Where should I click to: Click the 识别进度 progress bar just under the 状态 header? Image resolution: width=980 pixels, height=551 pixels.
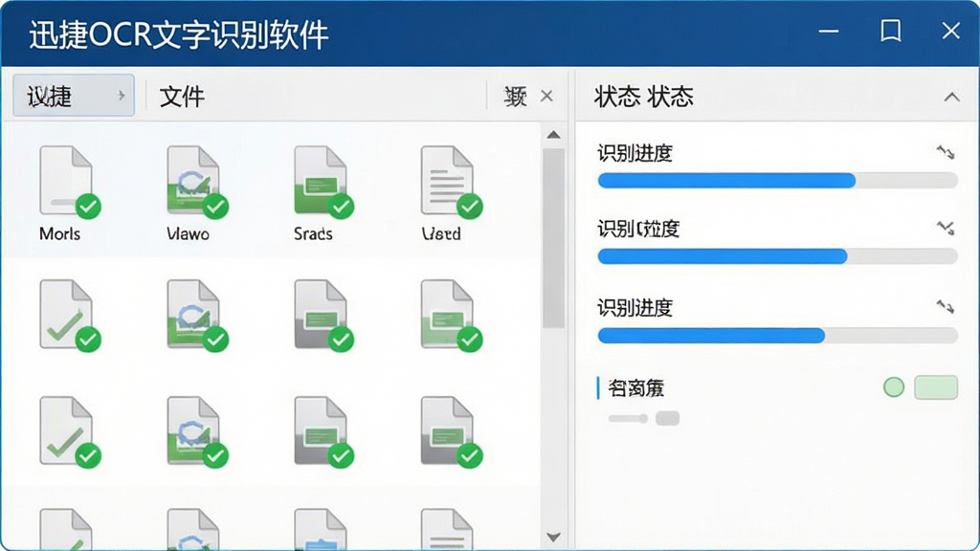coord(777,181)
